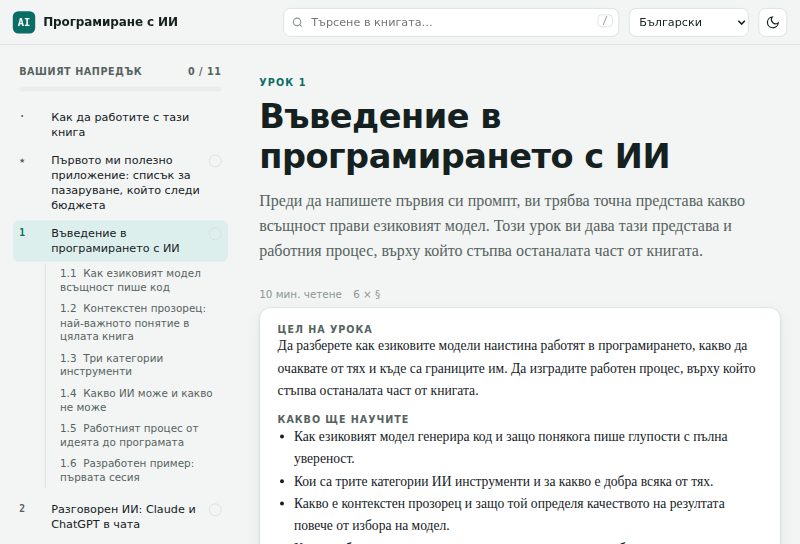
Task: Click the AI logo icon
Action: [x=24, y=22]
